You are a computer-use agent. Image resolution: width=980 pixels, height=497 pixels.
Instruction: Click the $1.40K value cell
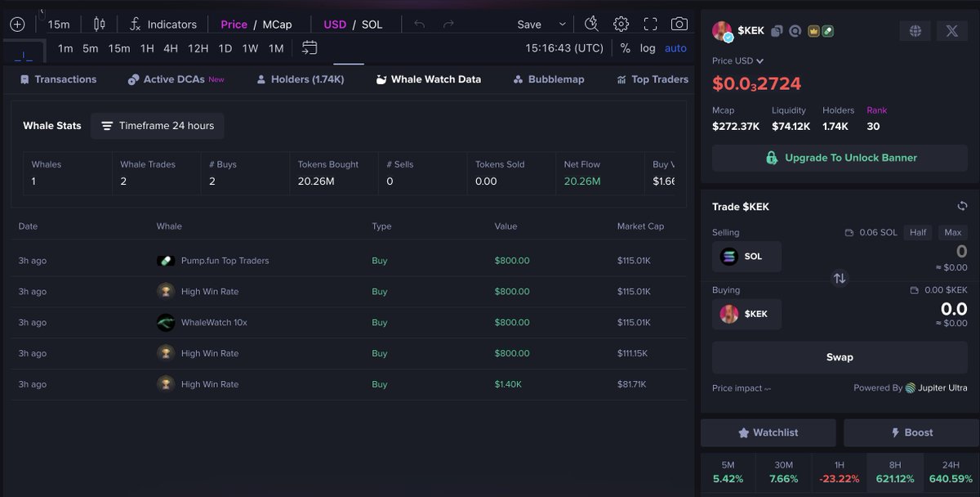coord(508,384)
